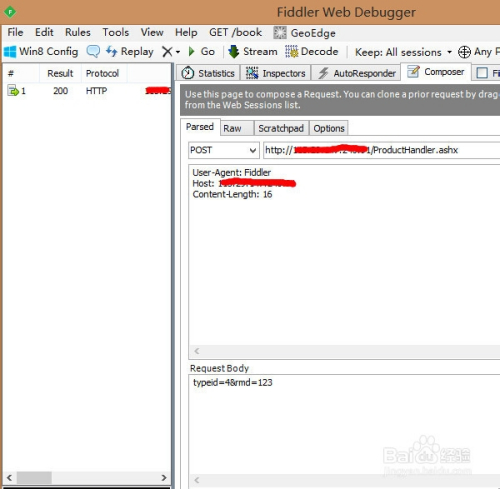
Task: Click the comment speech bubble icon
Action: 93,51
